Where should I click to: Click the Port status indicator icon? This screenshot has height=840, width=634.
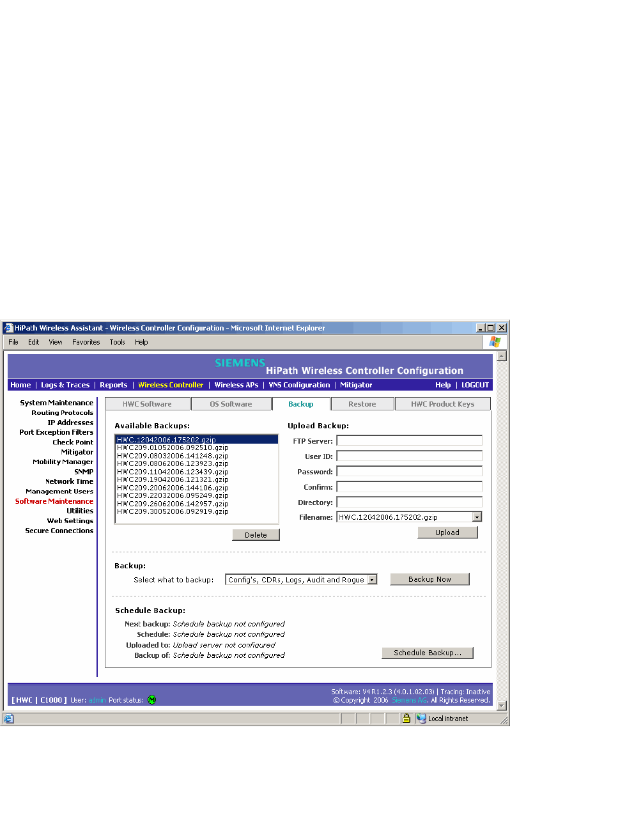coord(152,699)
